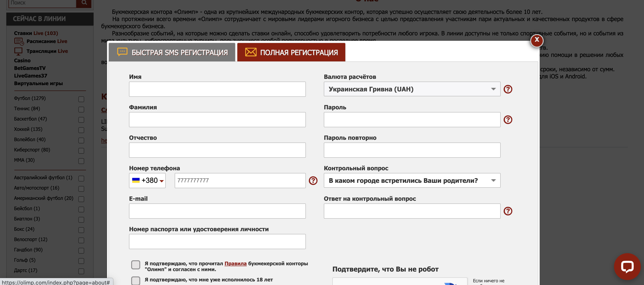
Task: Select Авто/мотоспорт (16) in sports list
Action: point(36,188)
